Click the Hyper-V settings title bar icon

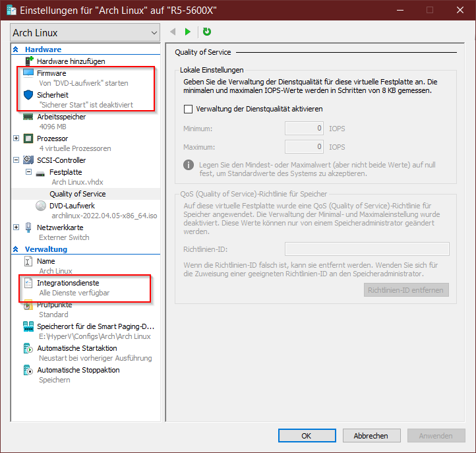pos(11,10)
